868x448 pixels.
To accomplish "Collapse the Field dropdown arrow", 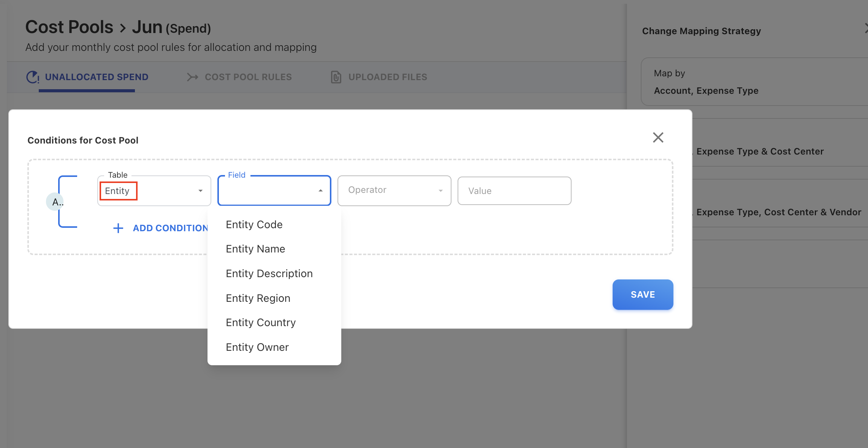I will 320,191.
